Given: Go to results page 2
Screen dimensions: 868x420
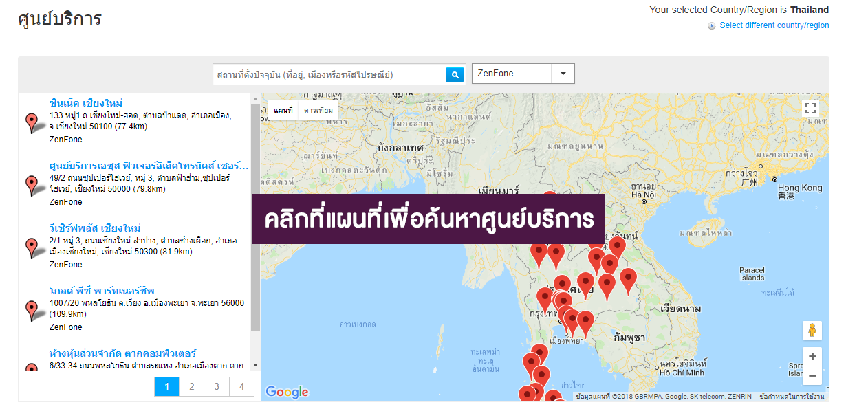Looking at the screenshot, I should [x=191, y=387].
